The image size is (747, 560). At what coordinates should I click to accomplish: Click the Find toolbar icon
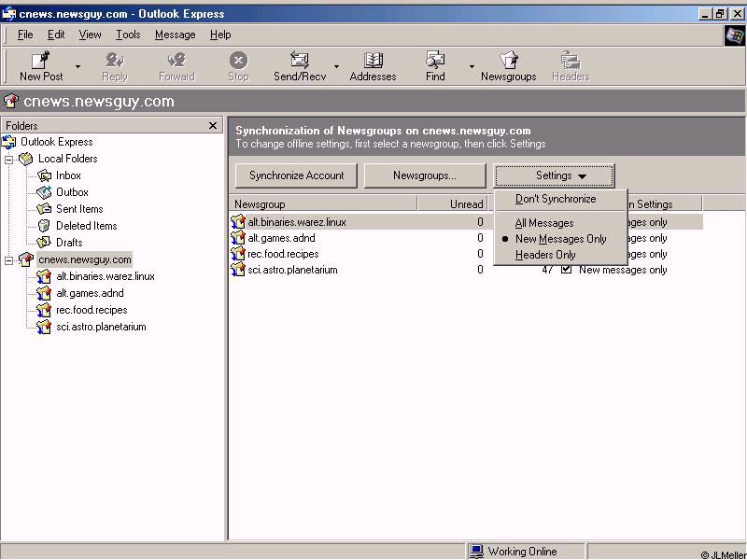(x=435, y=61)
